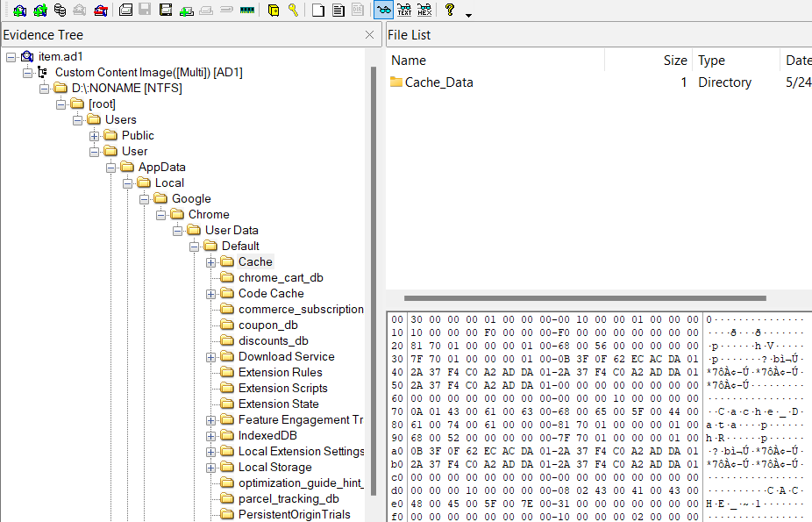Click the grayed Export Disk Image icon
812x522 pixels.
145,10
